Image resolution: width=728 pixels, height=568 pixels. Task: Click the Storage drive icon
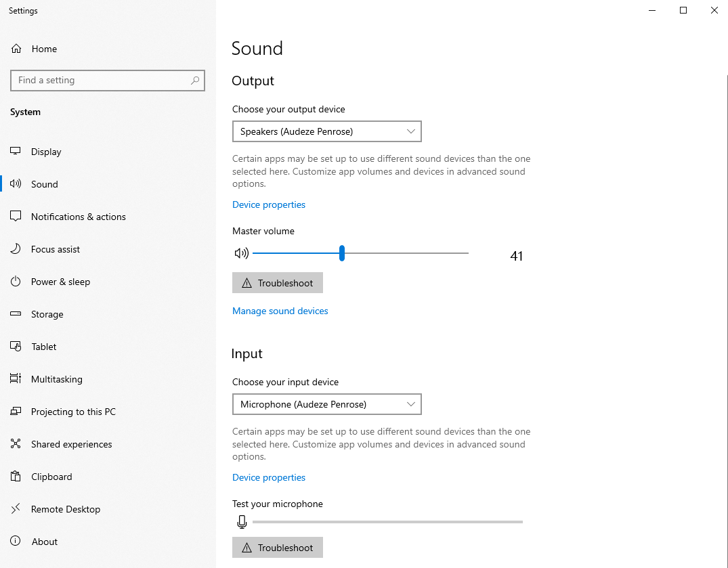pos(16,313)
